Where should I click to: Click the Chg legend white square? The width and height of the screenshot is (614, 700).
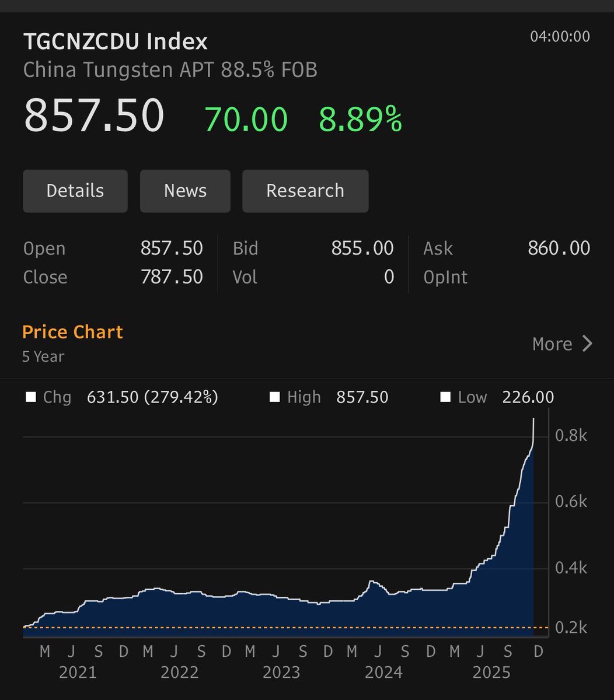[x=31, y=398]
